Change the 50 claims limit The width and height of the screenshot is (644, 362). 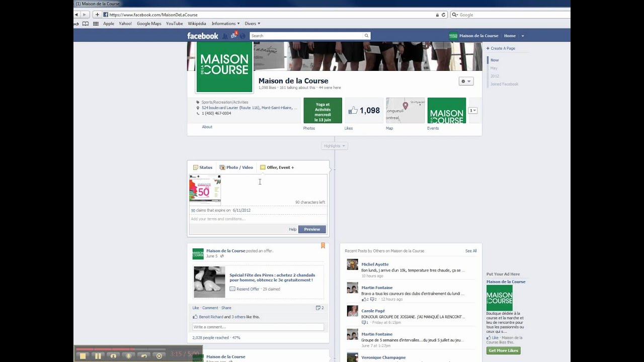point(193,210)
